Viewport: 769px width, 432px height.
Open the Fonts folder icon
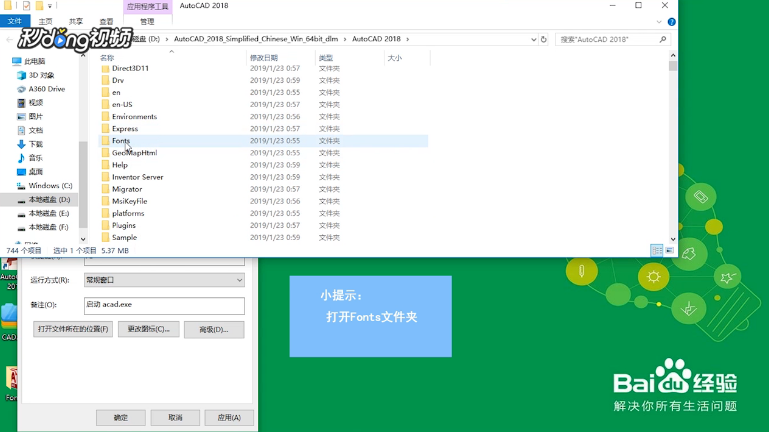105,141
